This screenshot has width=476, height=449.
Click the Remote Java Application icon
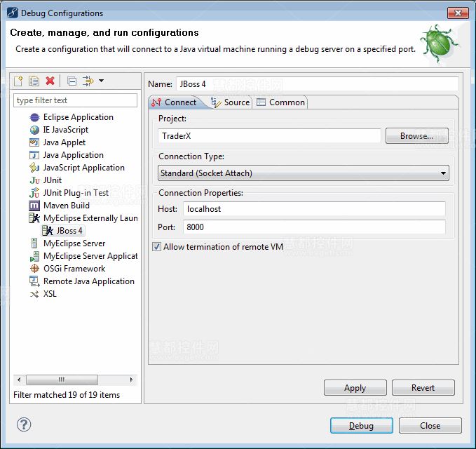click(x=34, y=281)
